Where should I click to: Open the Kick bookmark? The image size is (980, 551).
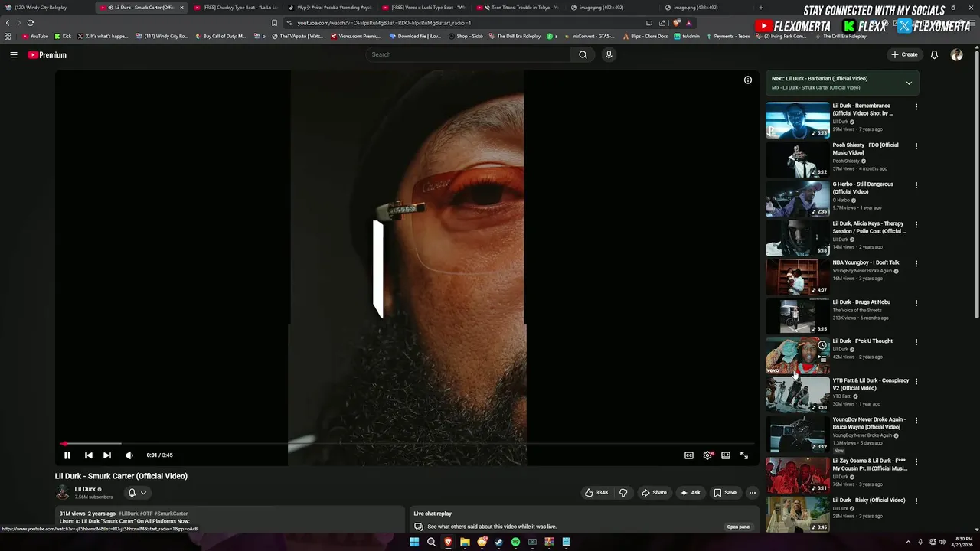pyautogui.click(x=63, y=36)
